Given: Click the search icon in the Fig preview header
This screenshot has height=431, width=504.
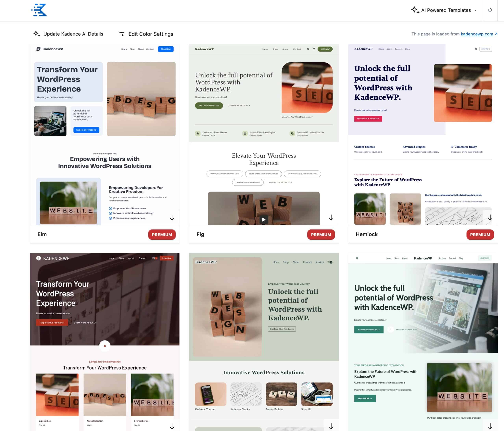Looking at the screenshot, I should coord(308,49).
